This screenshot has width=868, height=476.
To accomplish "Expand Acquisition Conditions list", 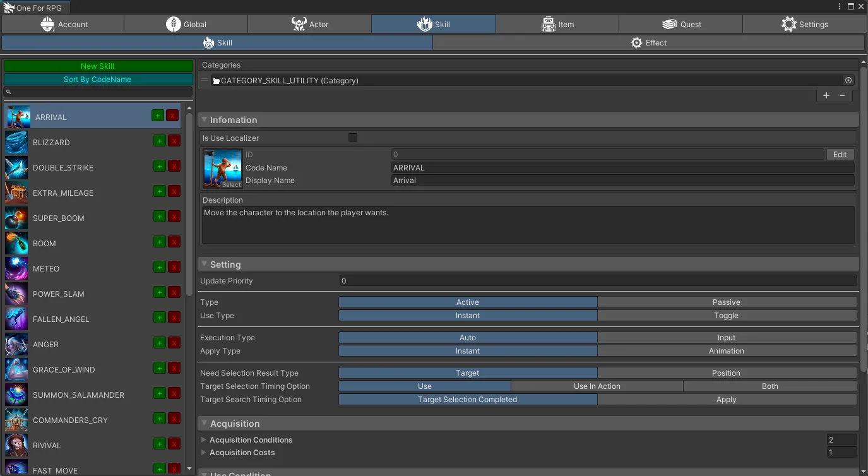I will [204, 439].
